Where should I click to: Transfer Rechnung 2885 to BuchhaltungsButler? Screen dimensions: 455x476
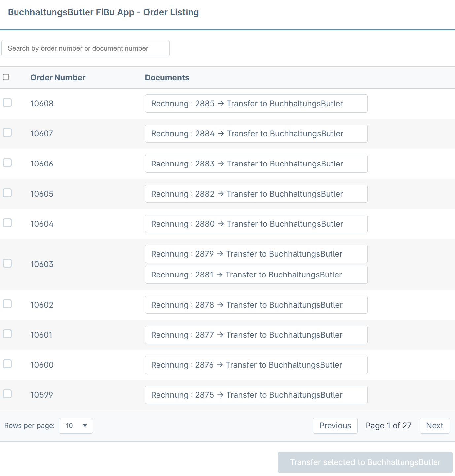(256, 104)
